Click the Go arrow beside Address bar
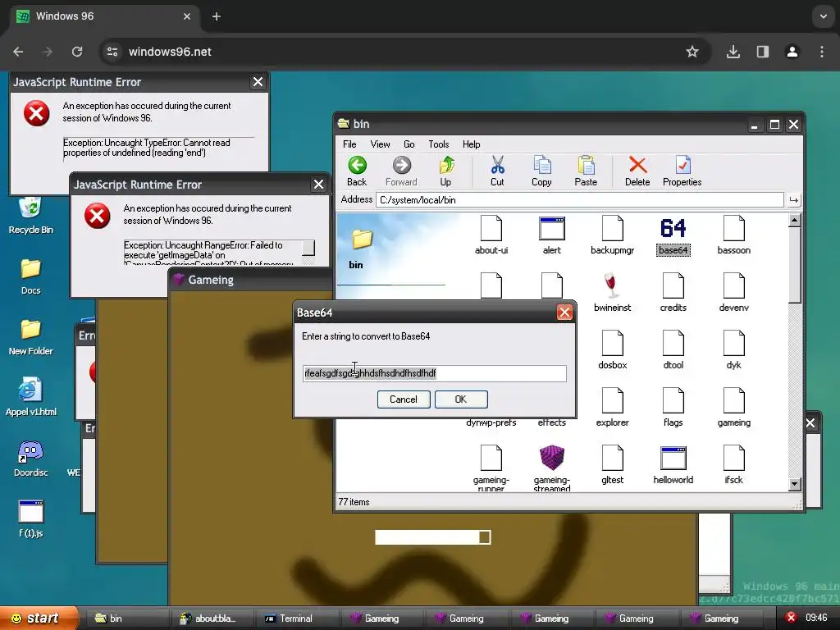This screenshot has width=840, height=630. pyautogui.click(x=793, y=200)
